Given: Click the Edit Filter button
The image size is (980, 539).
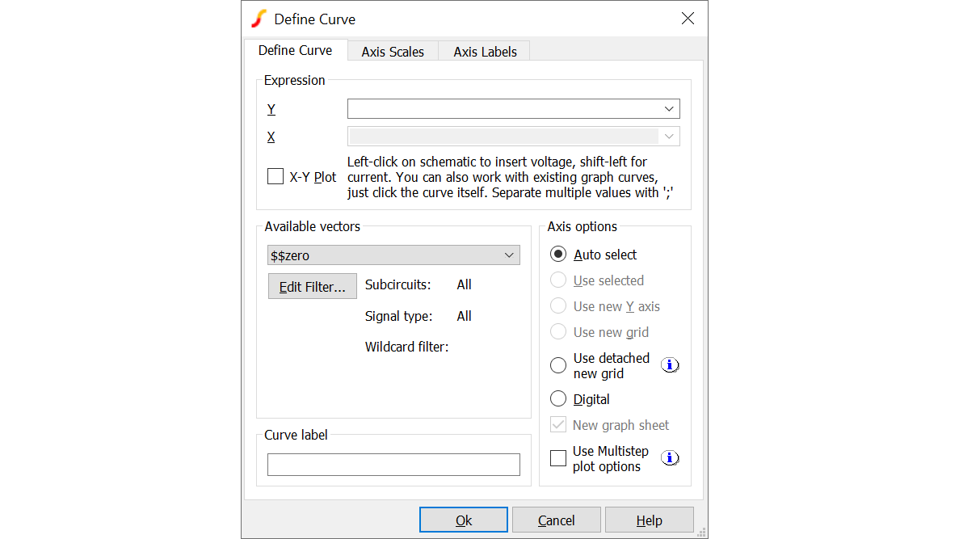Looking at the screenshot, I should point(312,287).
